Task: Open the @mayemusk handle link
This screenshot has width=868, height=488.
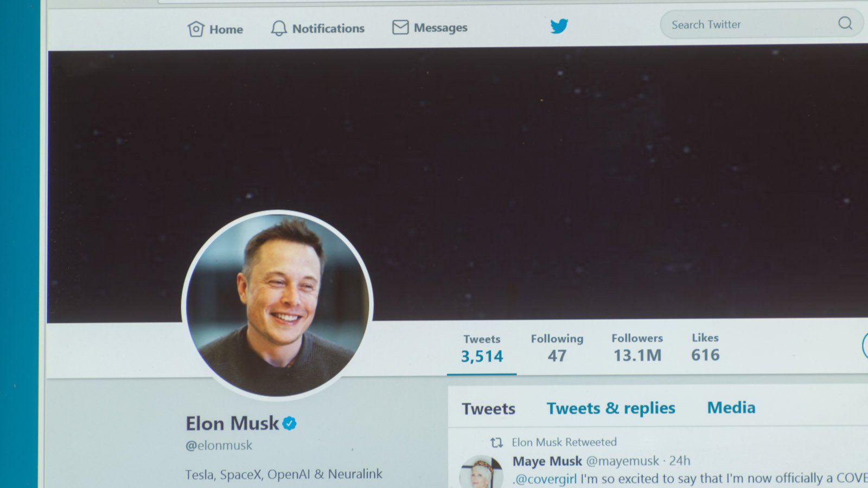Action: pos(623,461)
